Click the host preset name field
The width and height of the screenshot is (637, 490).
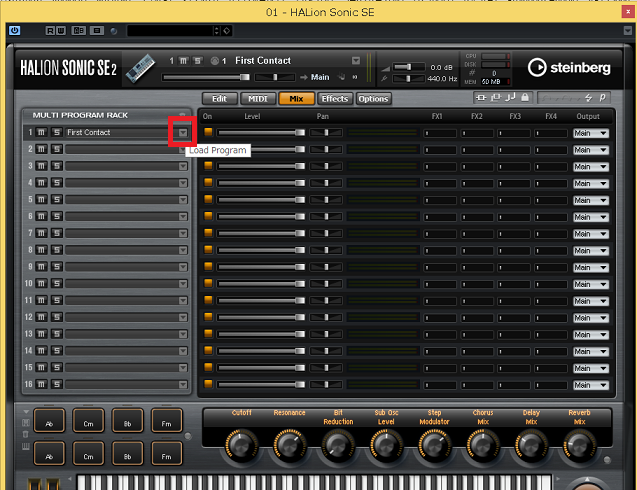pyautogui.click(x=170, y=30)
